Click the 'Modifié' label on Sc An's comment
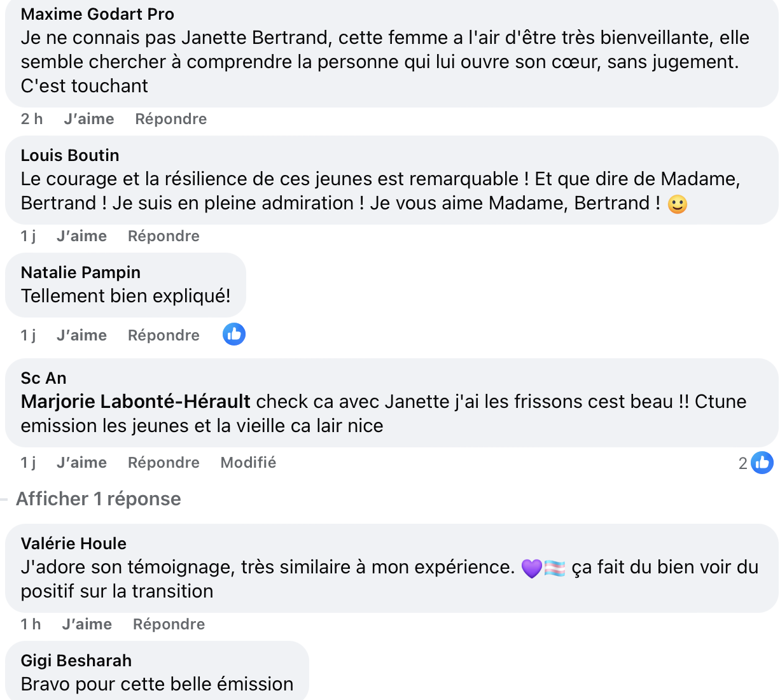 pos(248,463)
